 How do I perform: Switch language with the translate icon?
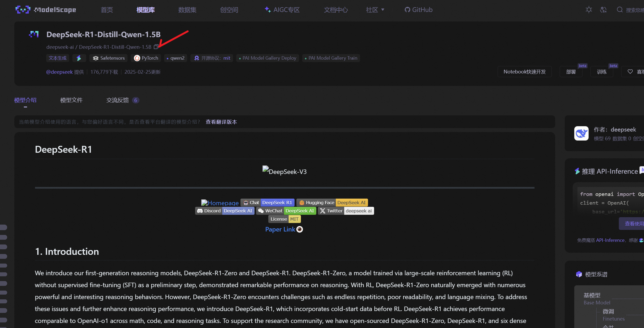(x=603, y=10)
